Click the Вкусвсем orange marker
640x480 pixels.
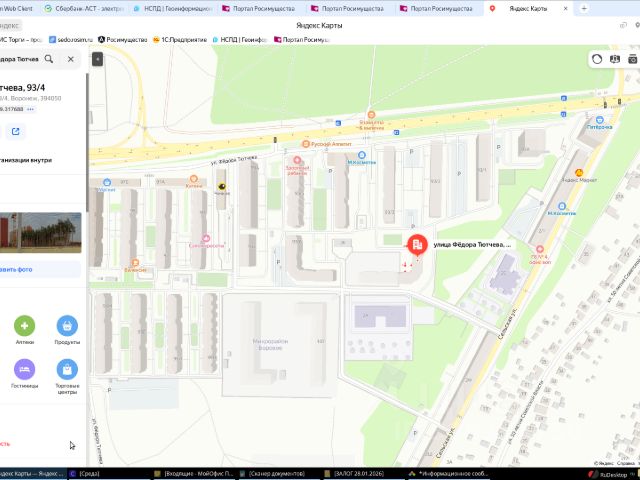136,262
